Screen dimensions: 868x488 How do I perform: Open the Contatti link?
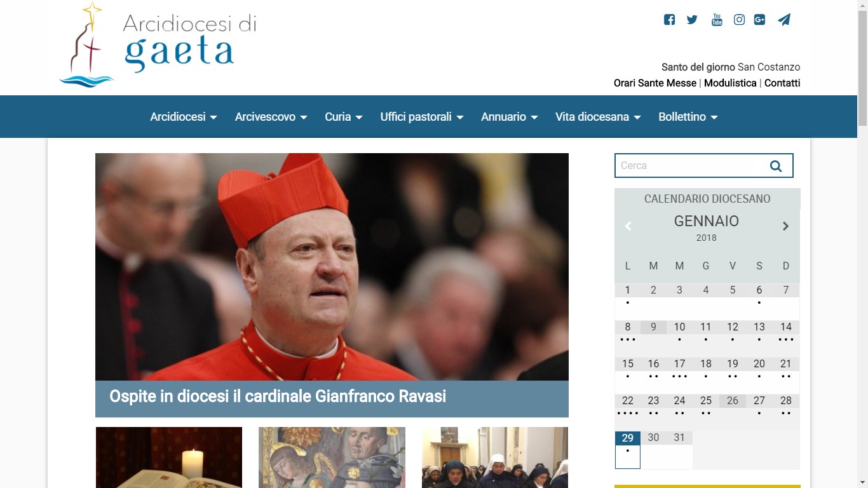(782, 83)
